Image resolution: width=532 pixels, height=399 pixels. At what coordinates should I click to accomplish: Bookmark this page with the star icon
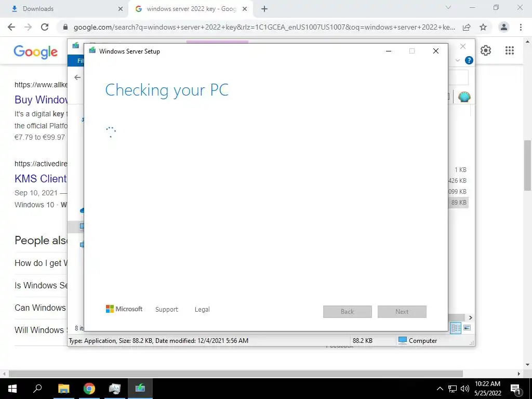pyautogui.click(x=483, y=27)
